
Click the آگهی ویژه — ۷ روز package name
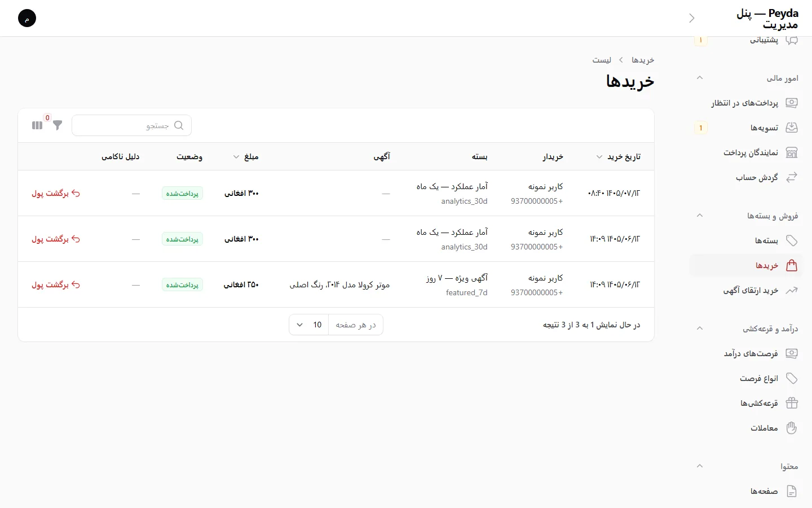(457, 278)
